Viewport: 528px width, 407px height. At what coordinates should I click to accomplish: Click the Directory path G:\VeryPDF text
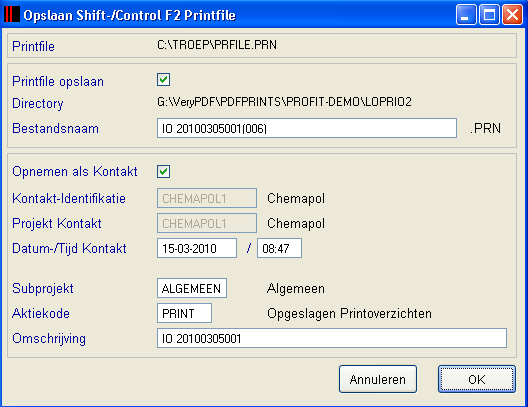[284, 102]
